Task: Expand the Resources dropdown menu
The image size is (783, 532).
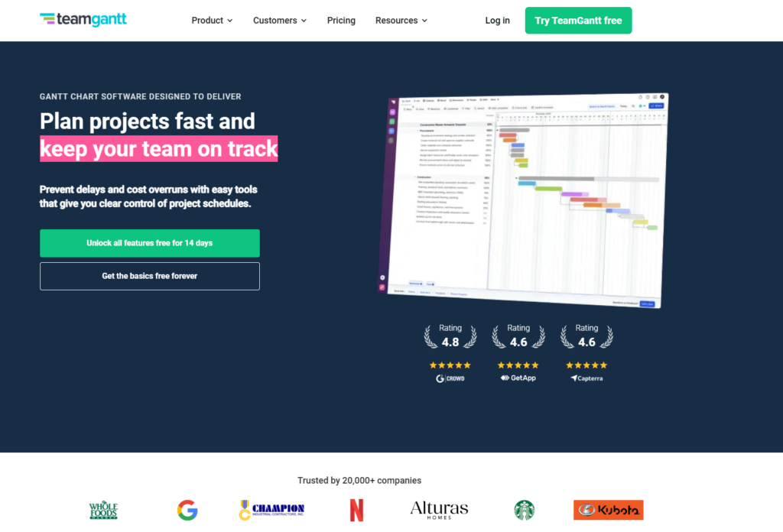Action: click(401, 21)
